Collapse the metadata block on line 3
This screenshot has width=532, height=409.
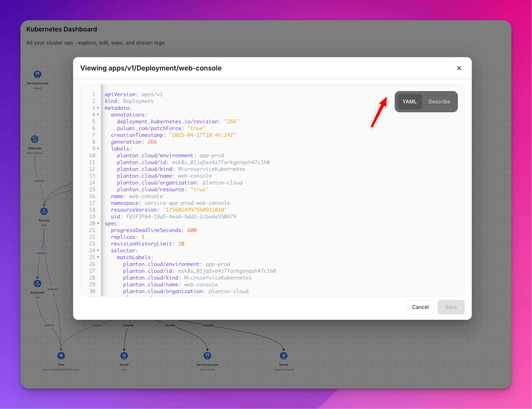98,108
